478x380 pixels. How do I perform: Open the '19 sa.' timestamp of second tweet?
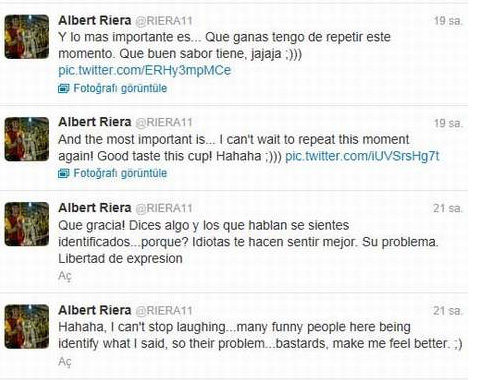click(448, 123)
